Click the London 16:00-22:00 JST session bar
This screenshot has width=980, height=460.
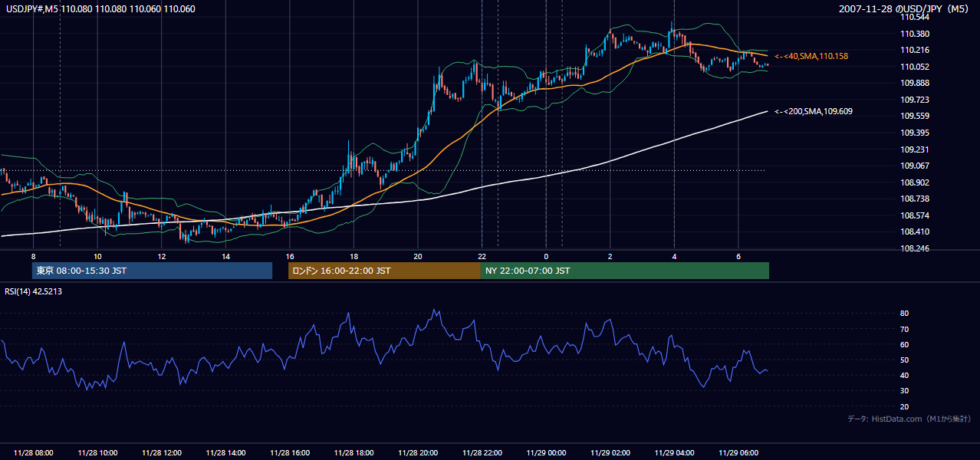384,271
